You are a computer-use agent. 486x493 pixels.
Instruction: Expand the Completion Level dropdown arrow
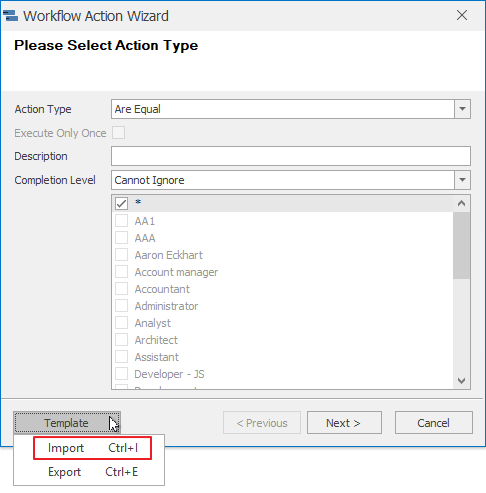point(462,180)
